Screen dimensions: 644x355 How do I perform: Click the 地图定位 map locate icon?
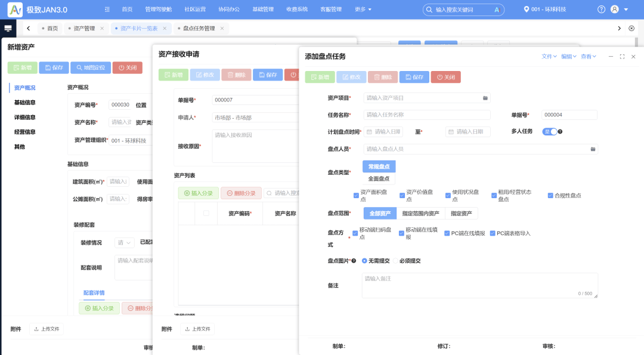80,67
